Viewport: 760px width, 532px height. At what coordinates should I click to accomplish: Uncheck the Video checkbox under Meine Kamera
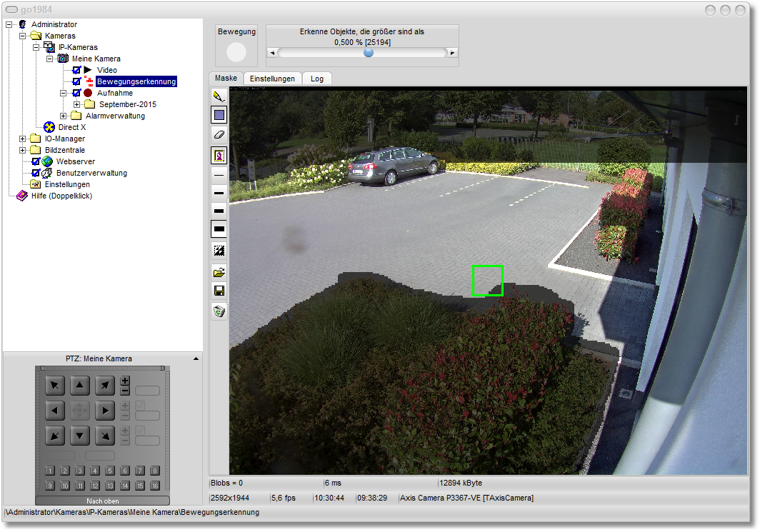[x=76, y=70]
